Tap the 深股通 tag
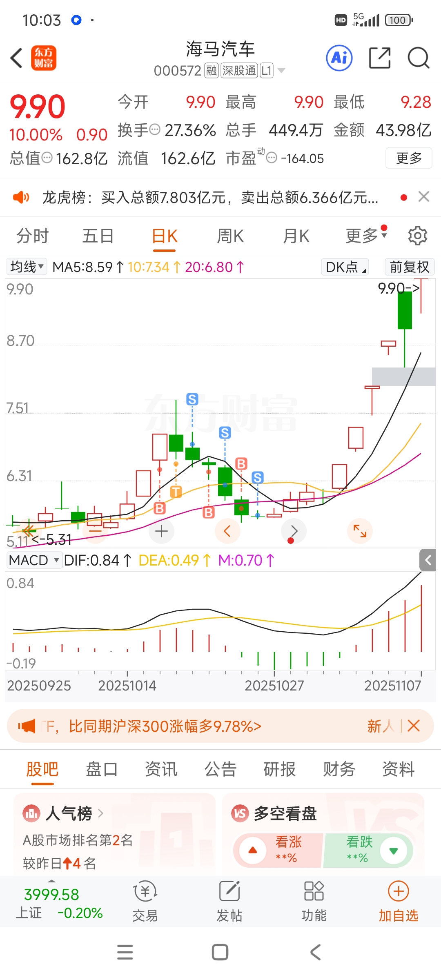 point(239,71)
